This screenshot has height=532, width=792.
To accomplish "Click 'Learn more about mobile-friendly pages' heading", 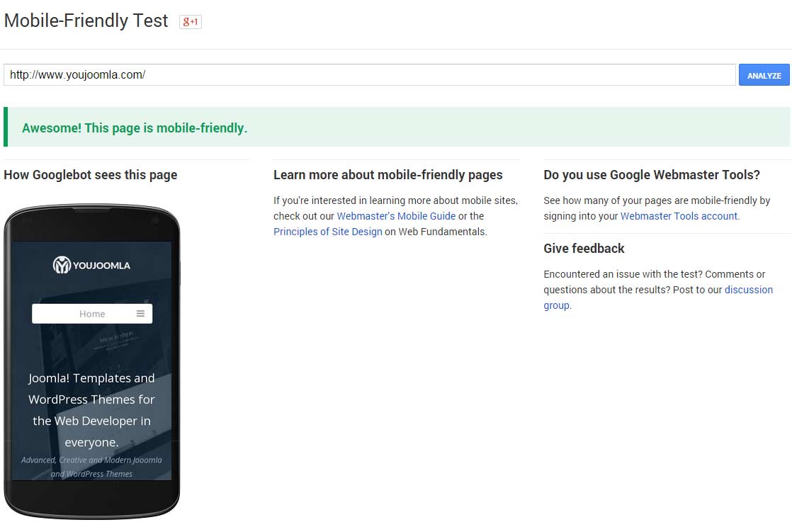I will [388, 175].
